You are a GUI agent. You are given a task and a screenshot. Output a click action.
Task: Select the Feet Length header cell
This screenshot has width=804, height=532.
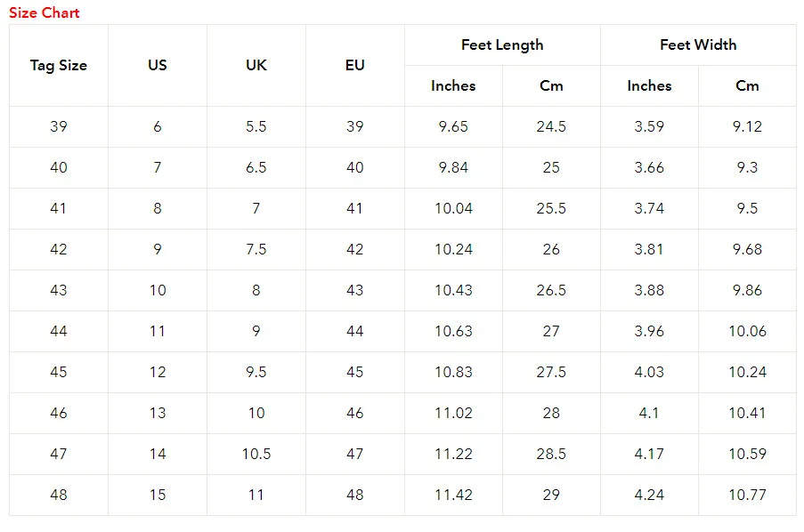click(x=502, y=44)
